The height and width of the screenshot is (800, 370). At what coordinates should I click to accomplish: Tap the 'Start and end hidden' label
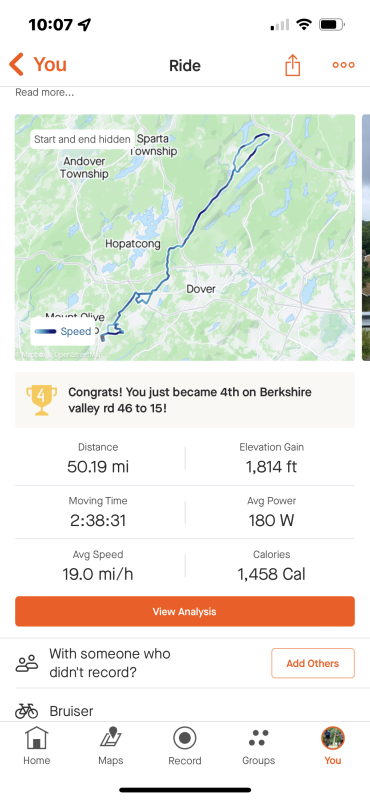click(x=82, y=139)
